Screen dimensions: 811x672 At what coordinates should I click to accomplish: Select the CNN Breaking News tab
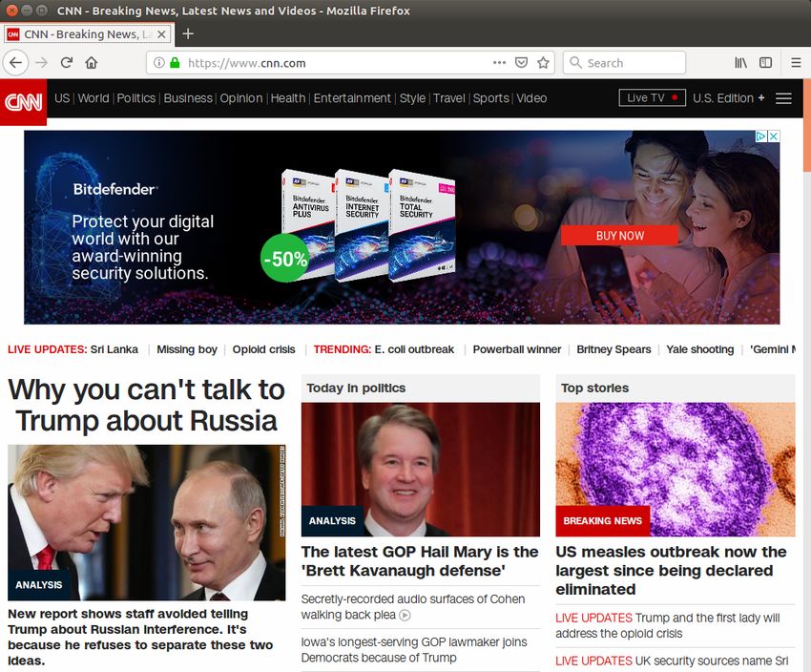[x=87, y=34]
